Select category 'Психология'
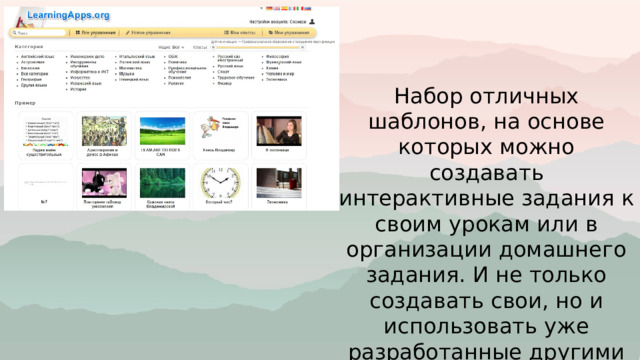The width and height of the screenshot is (640, 360). tap(180, 78)
